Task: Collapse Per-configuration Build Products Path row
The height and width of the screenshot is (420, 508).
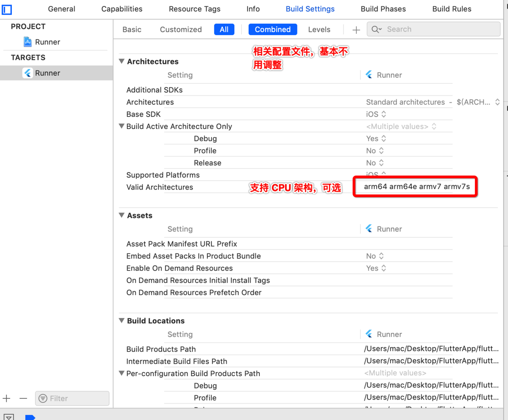Action: (x=122, y=373)
